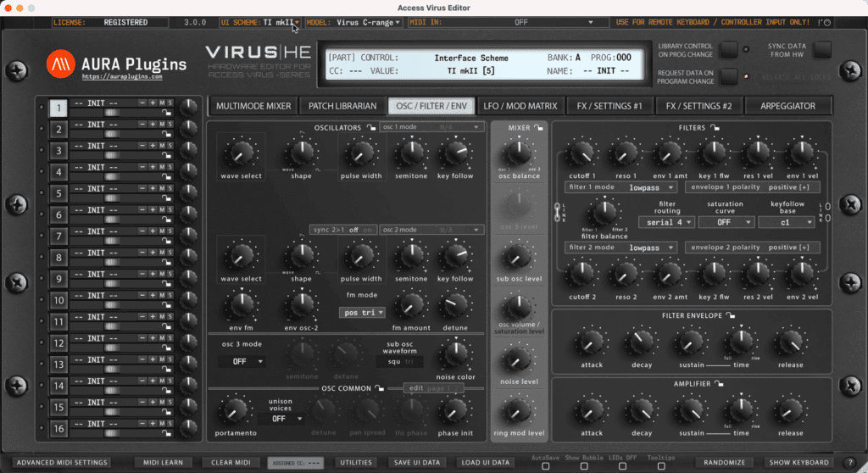Screen dimensions: 868x473
Task: Click the amplifier attack knob
Action: 591,411
